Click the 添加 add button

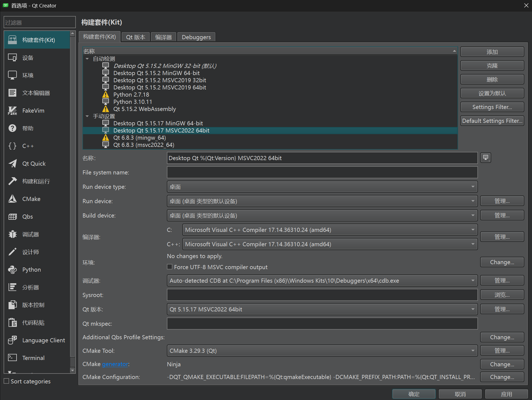click(x=492, y=52)
